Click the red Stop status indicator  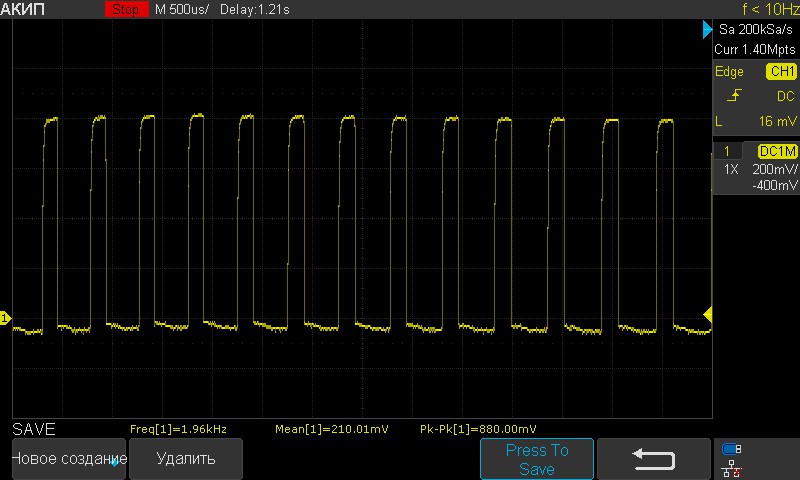(127, 9)
